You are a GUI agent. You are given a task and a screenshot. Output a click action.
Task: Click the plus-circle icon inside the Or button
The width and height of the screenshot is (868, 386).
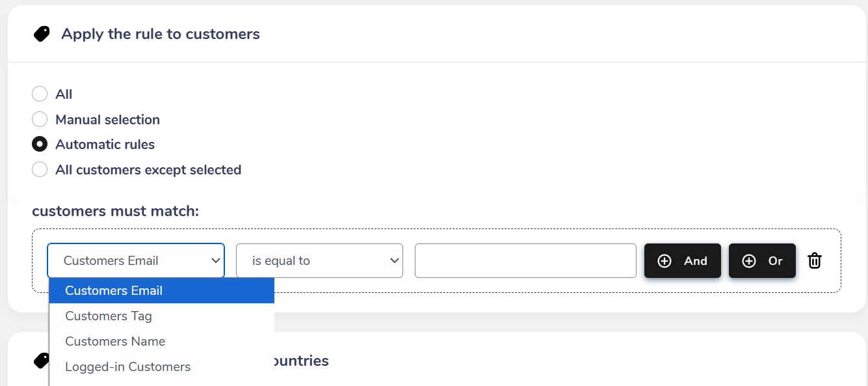pos(749,261)
